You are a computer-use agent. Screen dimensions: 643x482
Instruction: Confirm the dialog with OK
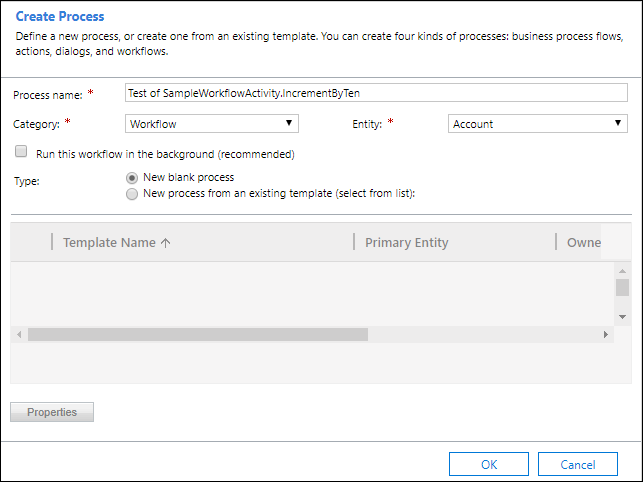pos(489,464)
